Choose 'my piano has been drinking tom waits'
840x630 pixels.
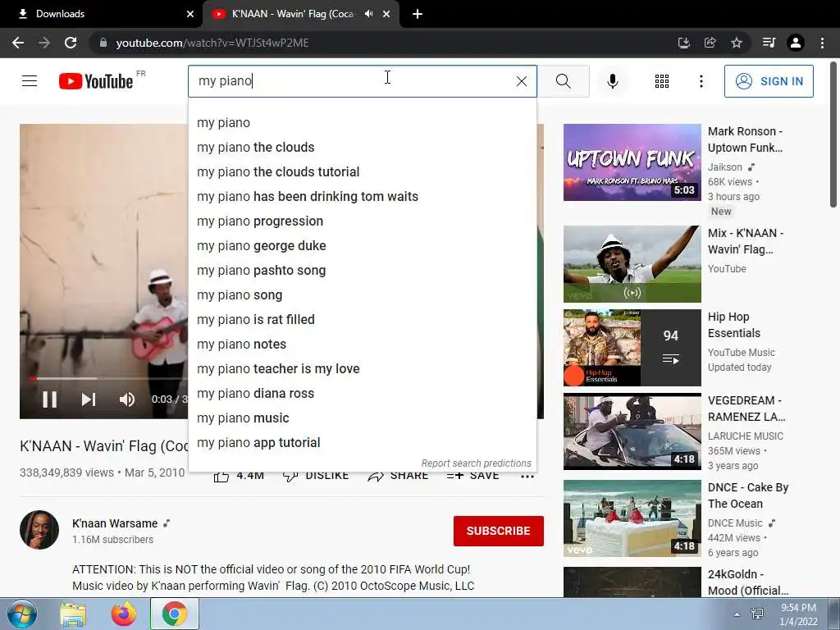(362, 197)
